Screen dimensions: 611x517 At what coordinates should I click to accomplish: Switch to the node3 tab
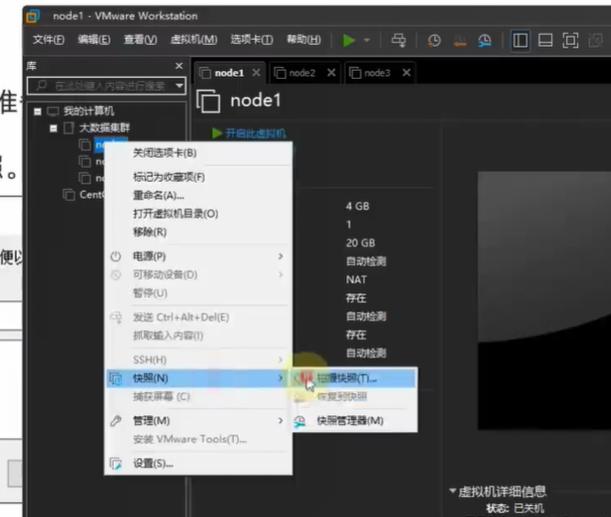coord(377,73)
